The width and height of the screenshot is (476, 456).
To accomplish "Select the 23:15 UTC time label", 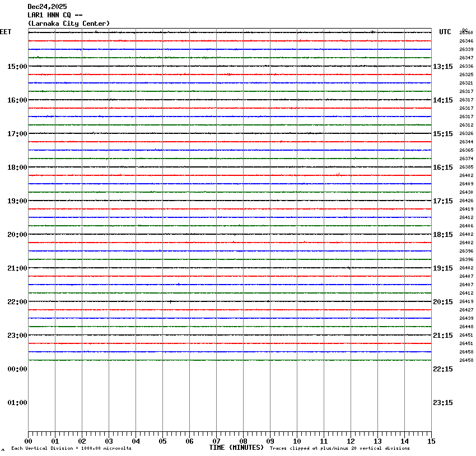I will [443, 403].
